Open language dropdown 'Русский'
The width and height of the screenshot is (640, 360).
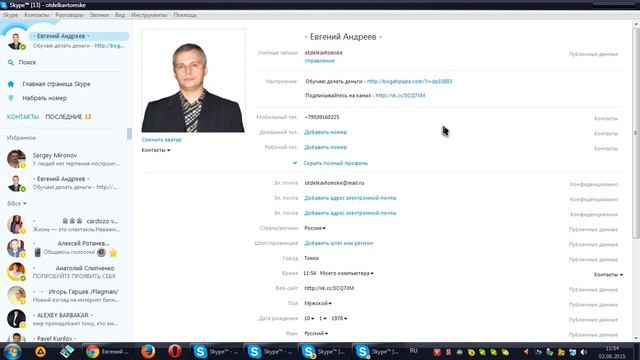coord(316,333)
